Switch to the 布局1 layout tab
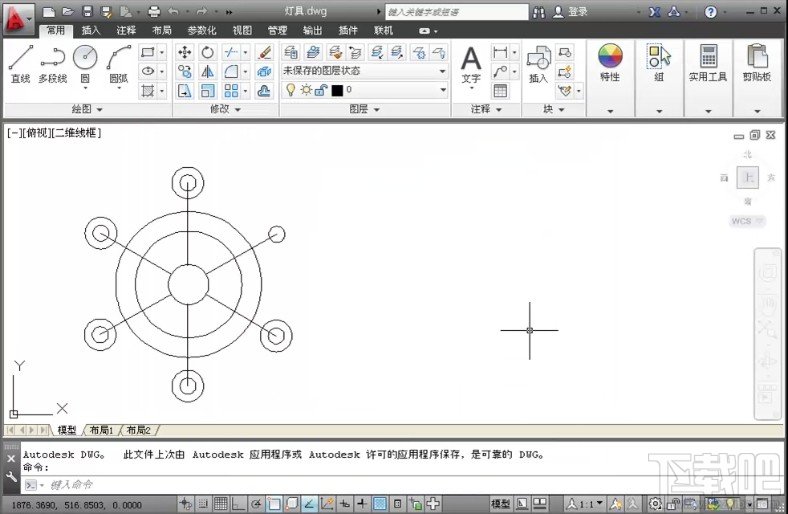The width and height of the screenshot is (788, 514). 102,430
